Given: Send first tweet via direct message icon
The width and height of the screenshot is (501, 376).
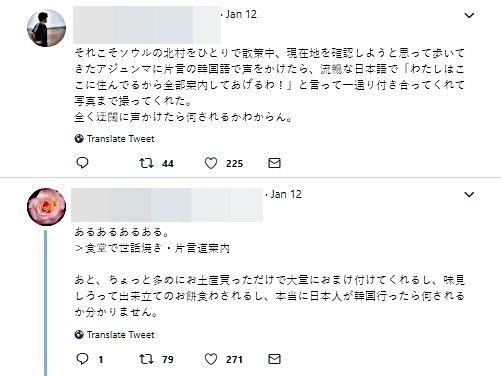Looking at the screenshot, I should 274,163.
